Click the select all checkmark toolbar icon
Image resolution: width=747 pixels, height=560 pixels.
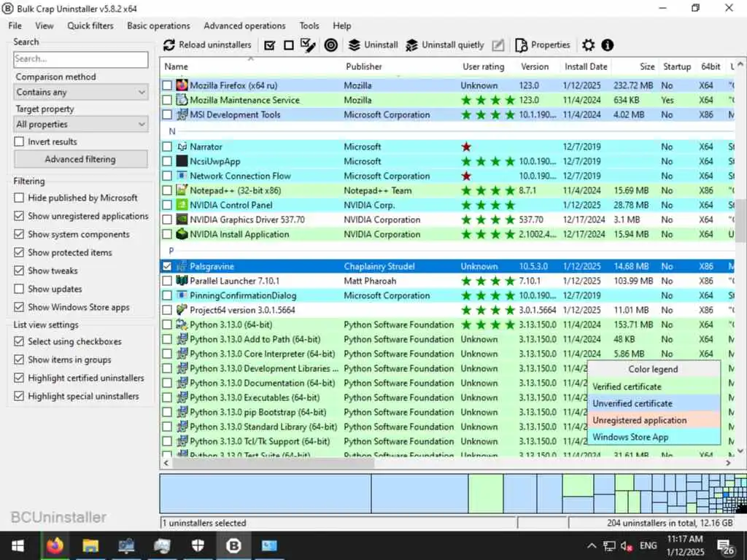coord(270,45)
